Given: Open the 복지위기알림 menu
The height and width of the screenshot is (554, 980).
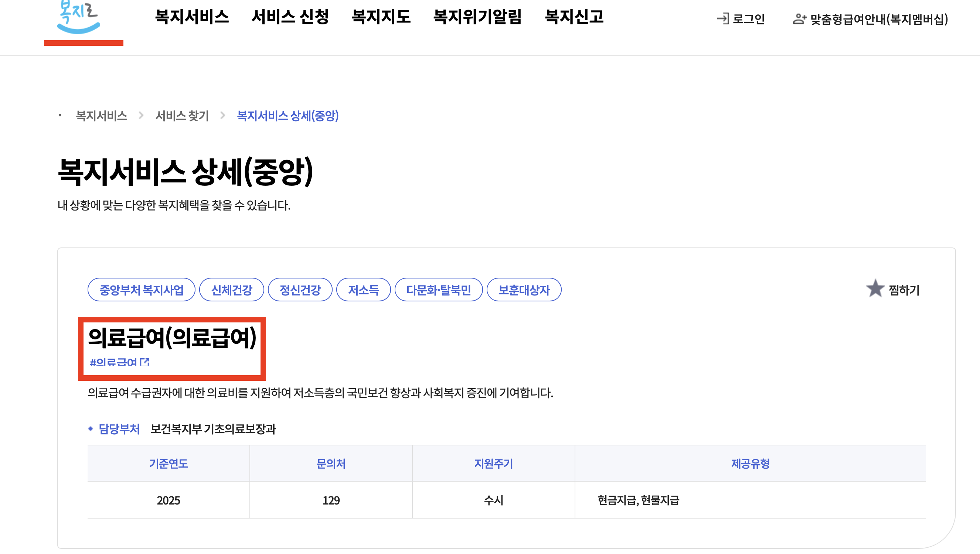Looking at the screenshot, I should (477, 17).
